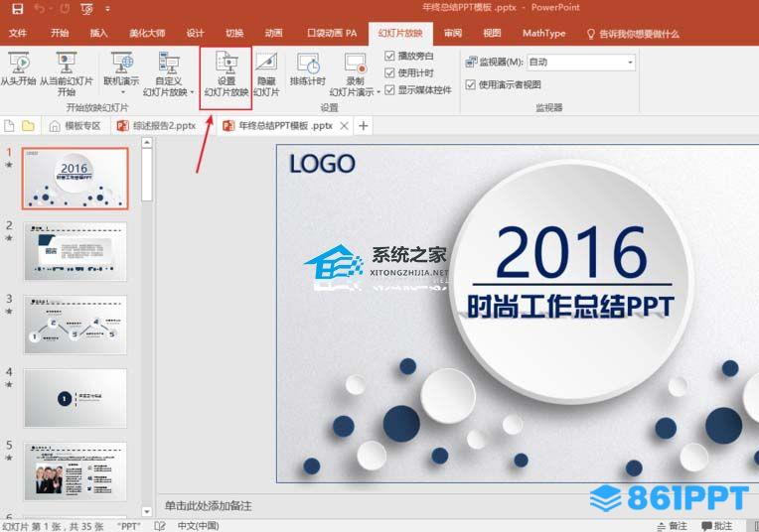Screen dimensions: 759x532
Task: Open the 文件 menu
Action: pyautogui.click(x=18, y=33)
